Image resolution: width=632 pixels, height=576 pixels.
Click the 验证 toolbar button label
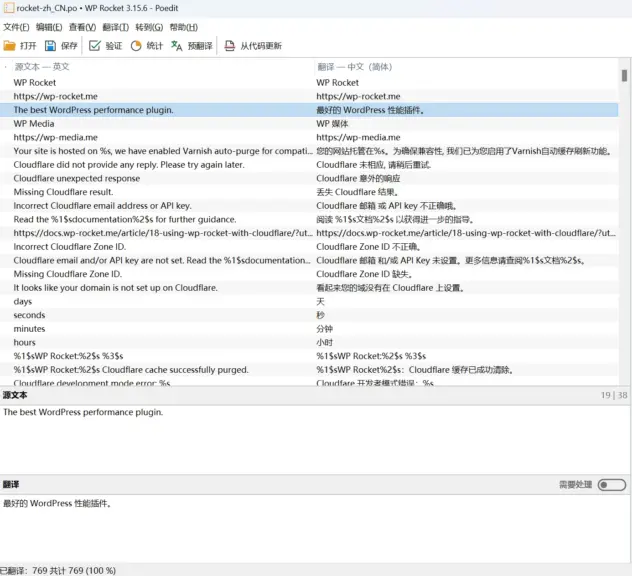coord(114,46)
